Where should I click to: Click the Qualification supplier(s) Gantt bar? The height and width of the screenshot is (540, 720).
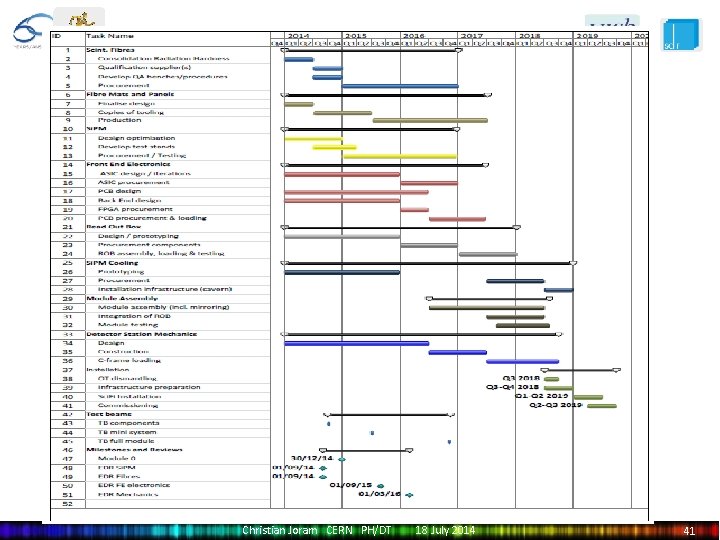point(327,68)
